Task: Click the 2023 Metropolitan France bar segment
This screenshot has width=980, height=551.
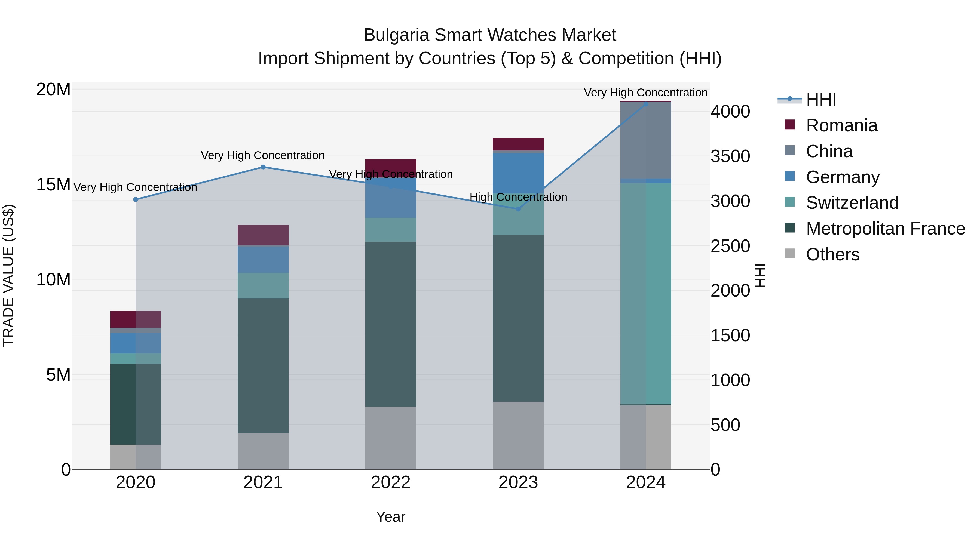Action: [518, 318]
